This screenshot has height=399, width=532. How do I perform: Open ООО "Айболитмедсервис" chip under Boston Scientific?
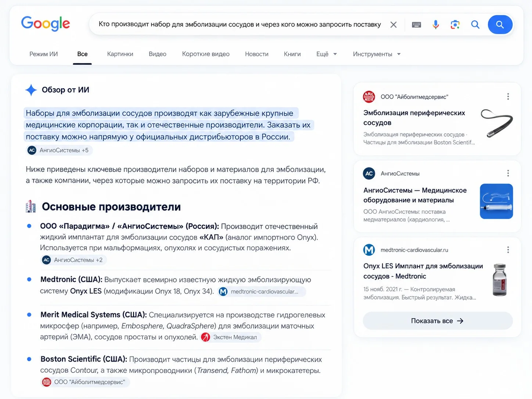[85, 382]
